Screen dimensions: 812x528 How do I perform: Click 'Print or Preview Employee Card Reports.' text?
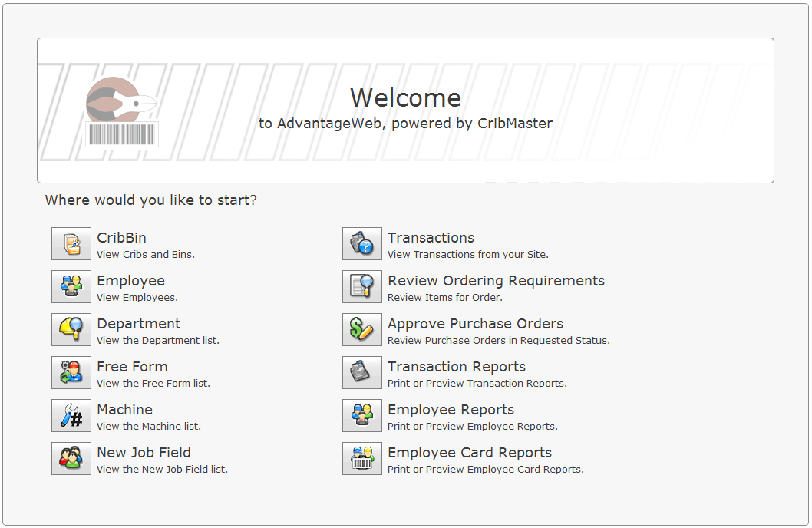[485, 470]
